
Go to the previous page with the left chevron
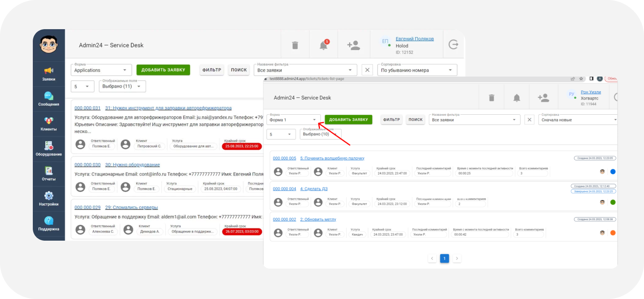pyautogui.click(x=432, y=258)
